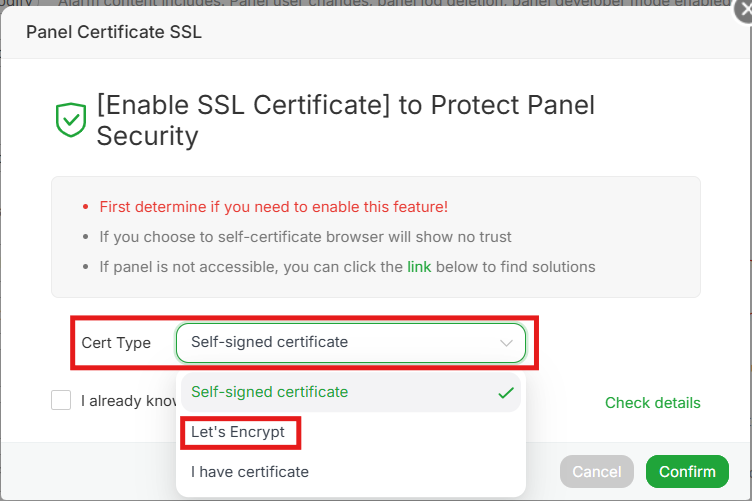Open the green link for solutions
The height and width of the screenshot is (501, 752).
click(419, 267)
